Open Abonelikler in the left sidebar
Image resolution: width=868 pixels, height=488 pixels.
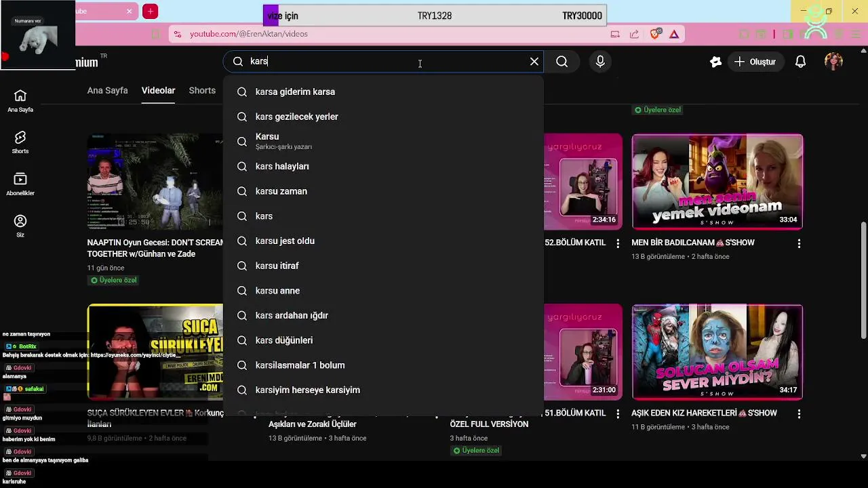[20, 184]
